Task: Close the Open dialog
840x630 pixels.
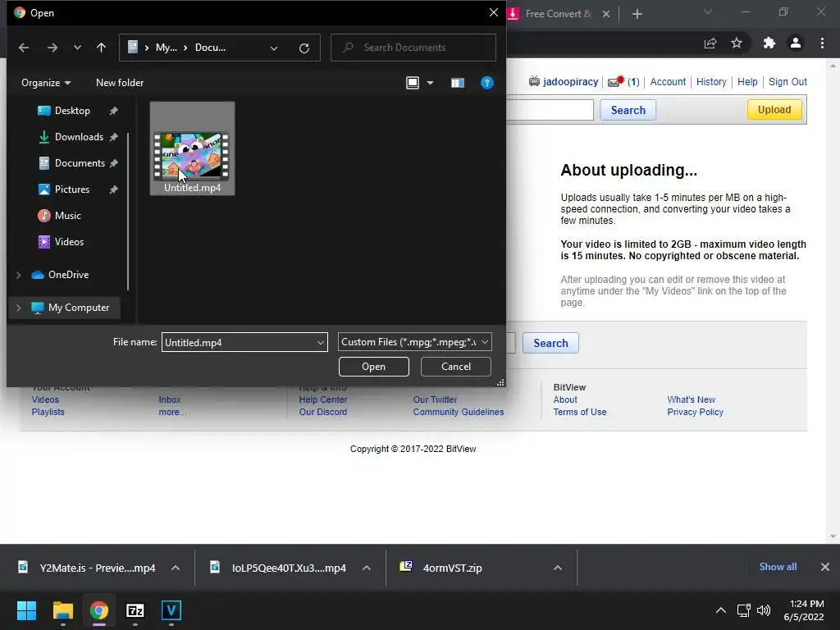Action: pyautogui.click(x=493, y=12)
